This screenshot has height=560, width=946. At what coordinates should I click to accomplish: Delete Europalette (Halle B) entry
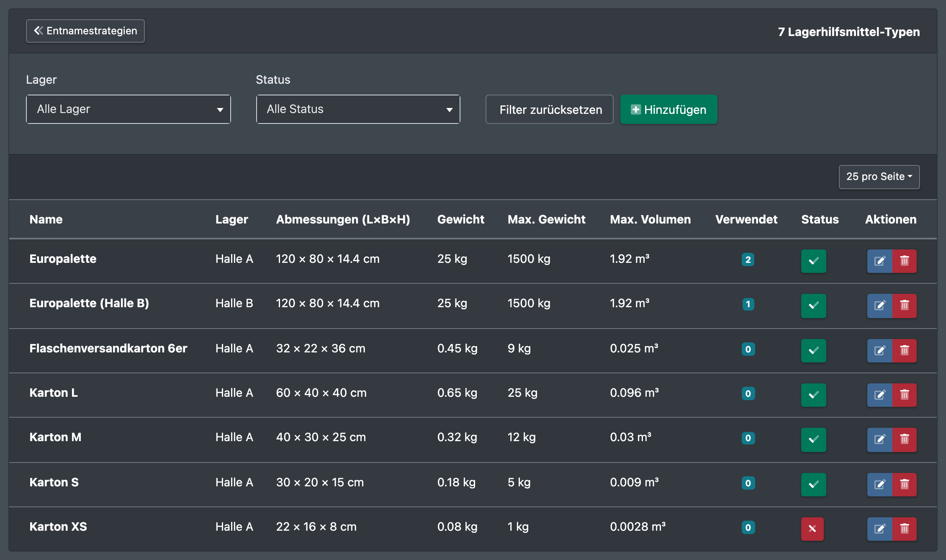point(905,306)
